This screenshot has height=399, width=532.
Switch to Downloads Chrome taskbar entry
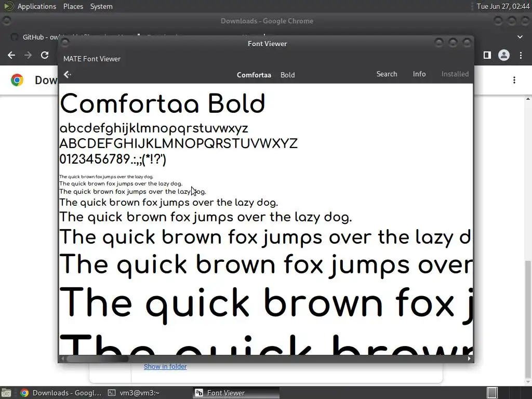click(x=61, y=393)
